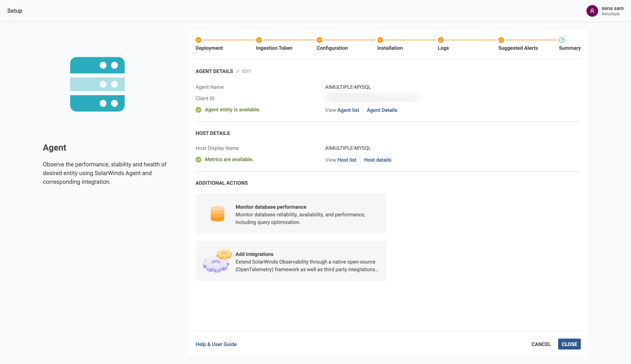Click the Configuration step checkmark icon
Image resolution: width=631 pixels, height=364 pixels.
(319, 40)
